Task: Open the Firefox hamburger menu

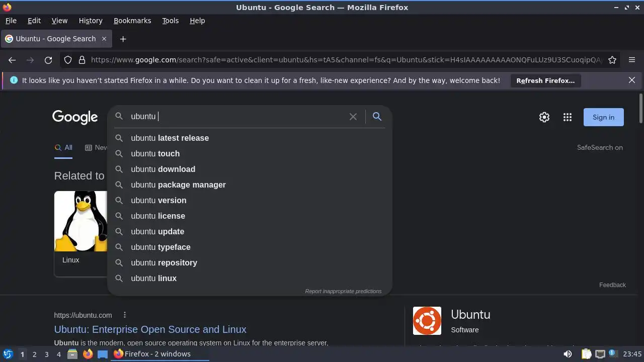Action: pos(632,60)
